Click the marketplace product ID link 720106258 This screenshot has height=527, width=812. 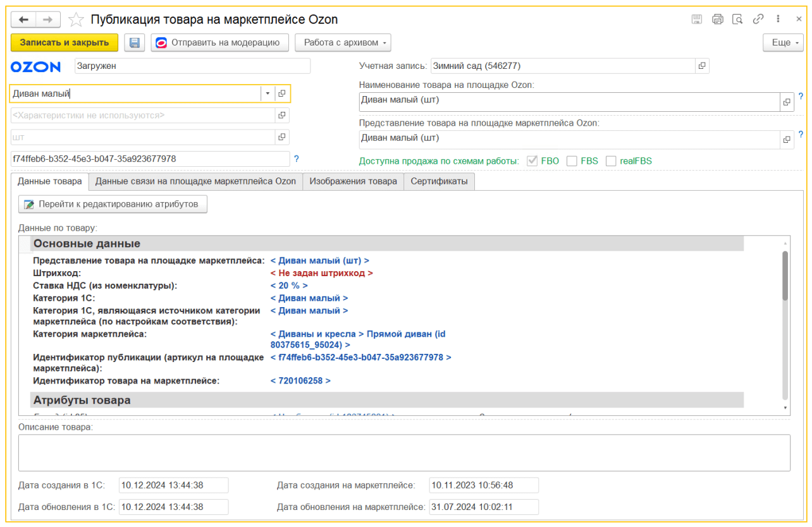pyautogui.click(x=300, y=380)
